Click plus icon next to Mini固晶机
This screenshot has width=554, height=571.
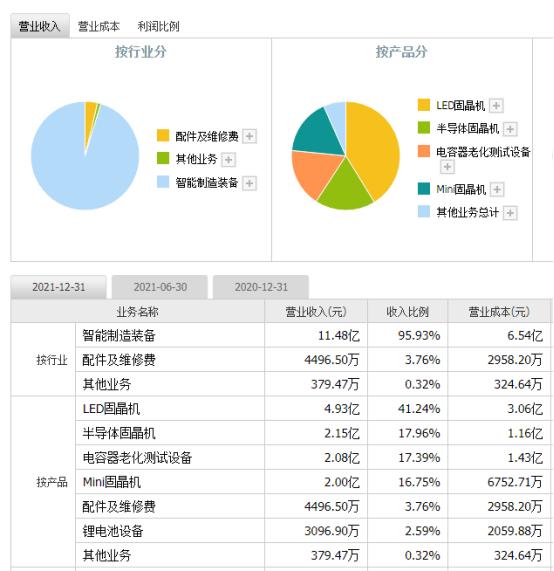497,189
